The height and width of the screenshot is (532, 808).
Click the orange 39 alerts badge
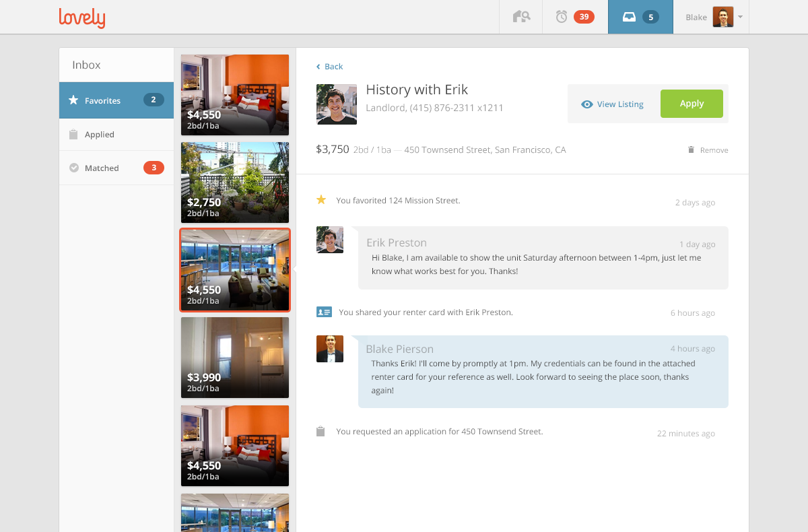tap(584, 17)
